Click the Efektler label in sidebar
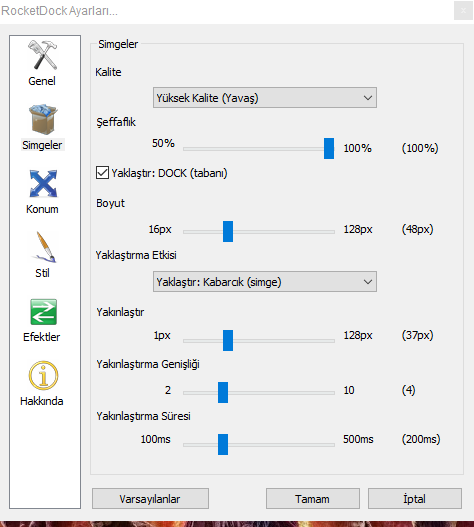Screen dimensions: 474x527 click(42, 337)
